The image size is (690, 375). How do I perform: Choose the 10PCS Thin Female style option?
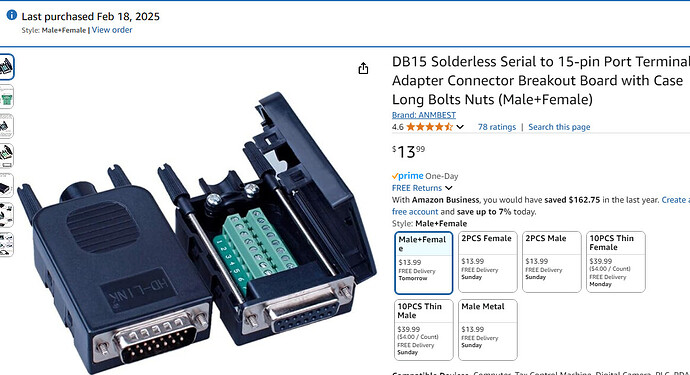616,261
